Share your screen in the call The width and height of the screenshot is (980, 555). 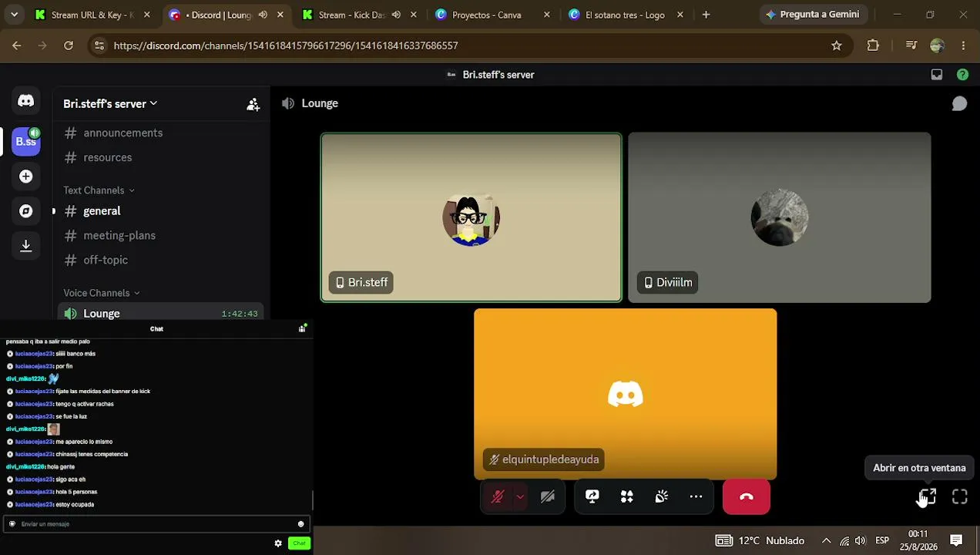[x=592, y=497]
